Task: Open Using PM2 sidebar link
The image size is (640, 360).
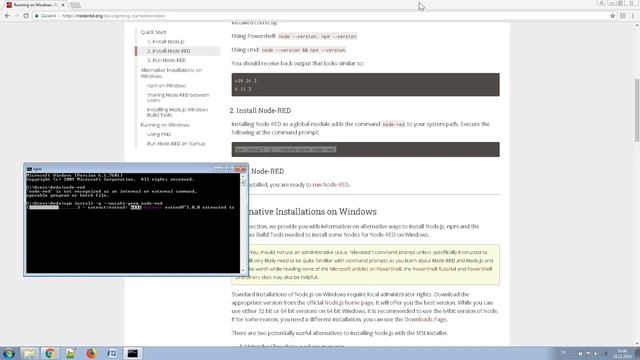Action: click(159, 134)
